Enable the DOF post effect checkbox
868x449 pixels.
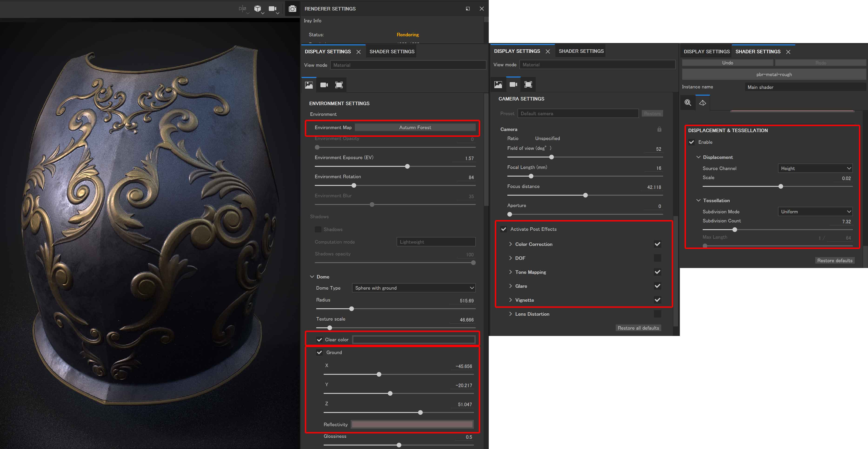pos(657,258)
